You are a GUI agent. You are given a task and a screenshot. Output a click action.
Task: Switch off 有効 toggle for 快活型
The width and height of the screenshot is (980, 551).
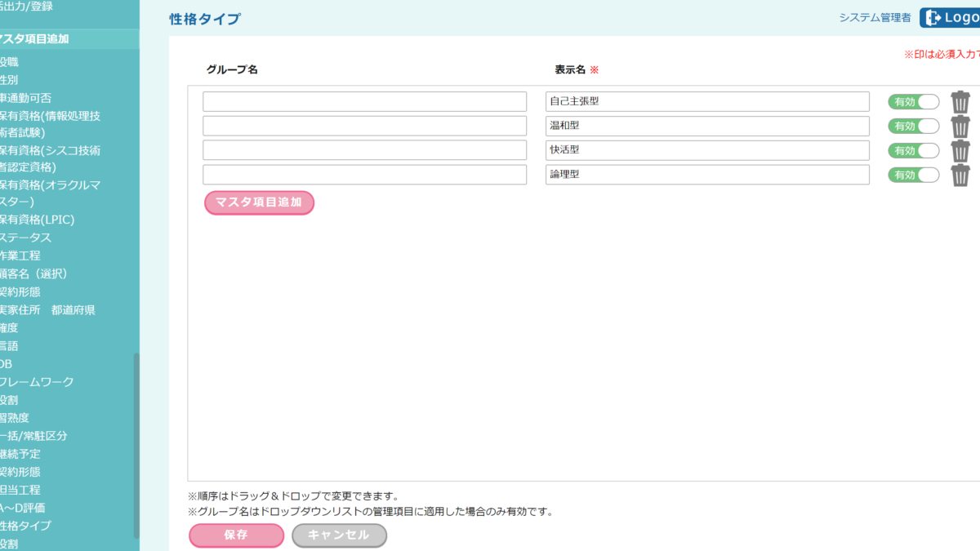click(x=914, y=151)
